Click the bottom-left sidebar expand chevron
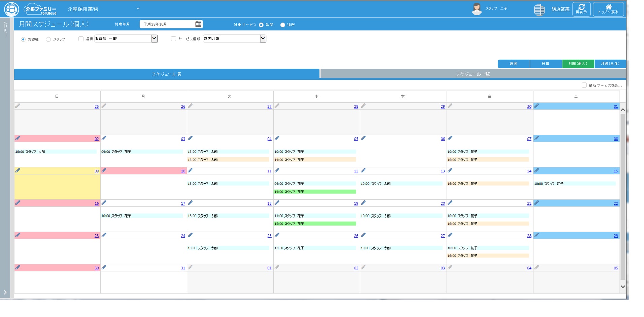Viewport: 644px width, 317px height. pyautogui.click(x=5, y=292)
